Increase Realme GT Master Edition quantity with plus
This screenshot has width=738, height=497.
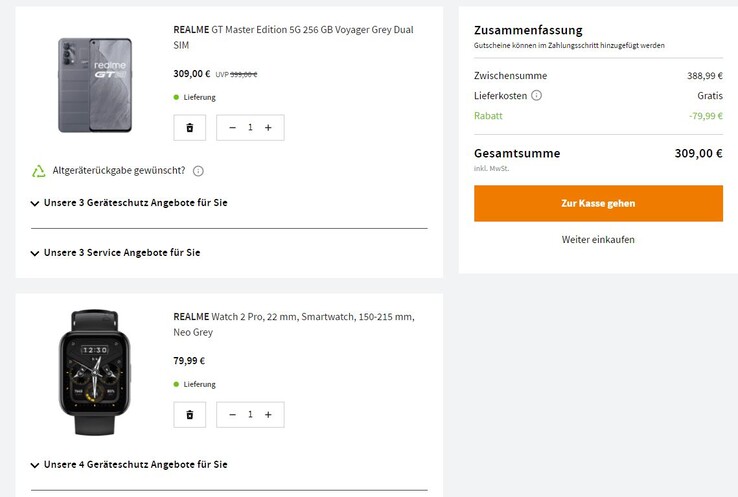tap(268, 128)
